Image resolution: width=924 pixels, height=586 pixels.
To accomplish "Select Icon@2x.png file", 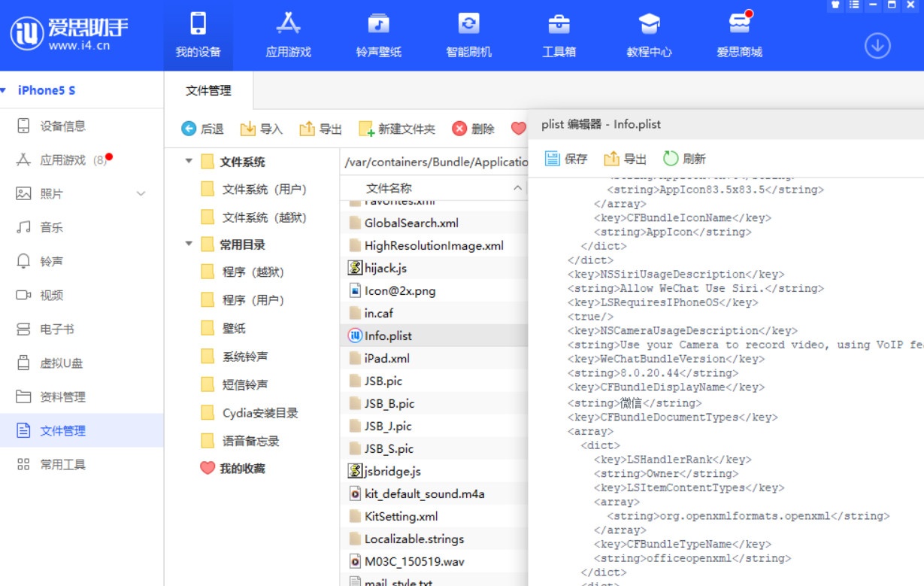I will pos(435,290).
